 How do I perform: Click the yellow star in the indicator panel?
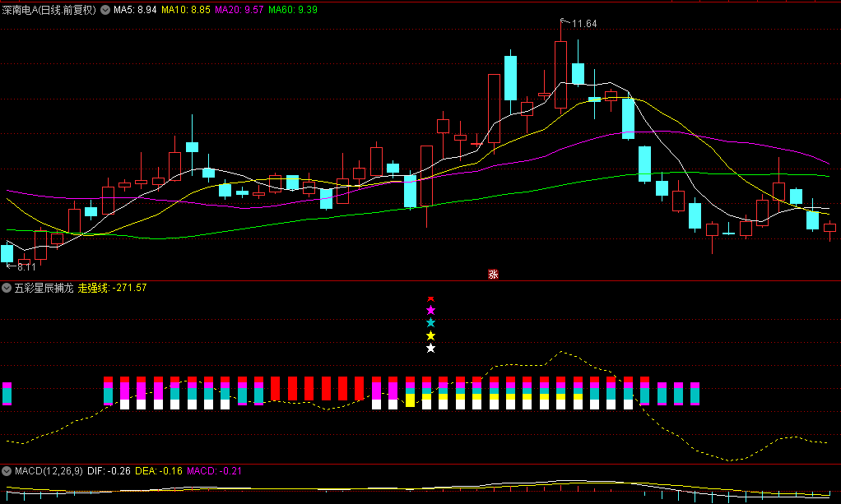(430, 335)
